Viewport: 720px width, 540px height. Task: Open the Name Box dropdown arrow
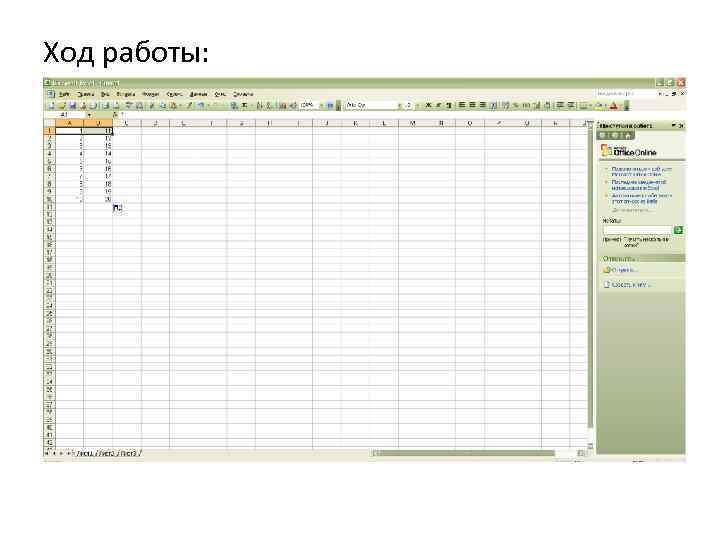tap(89, 114)
